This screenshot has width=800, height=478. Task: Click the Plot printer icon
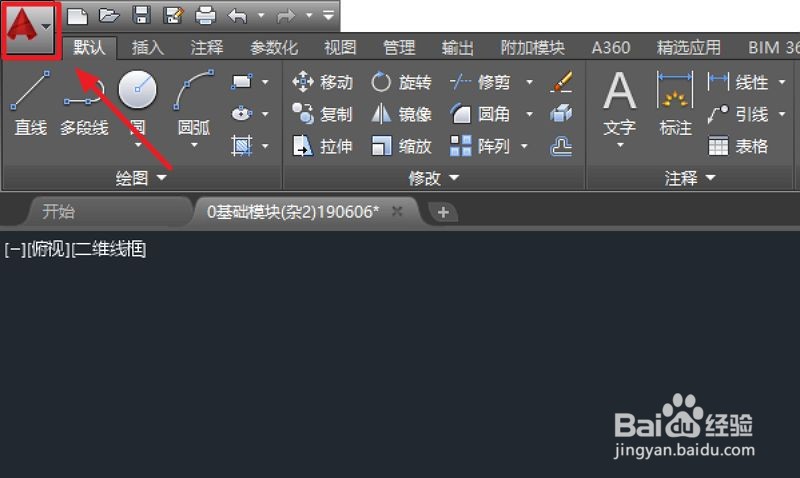[206, 16]
